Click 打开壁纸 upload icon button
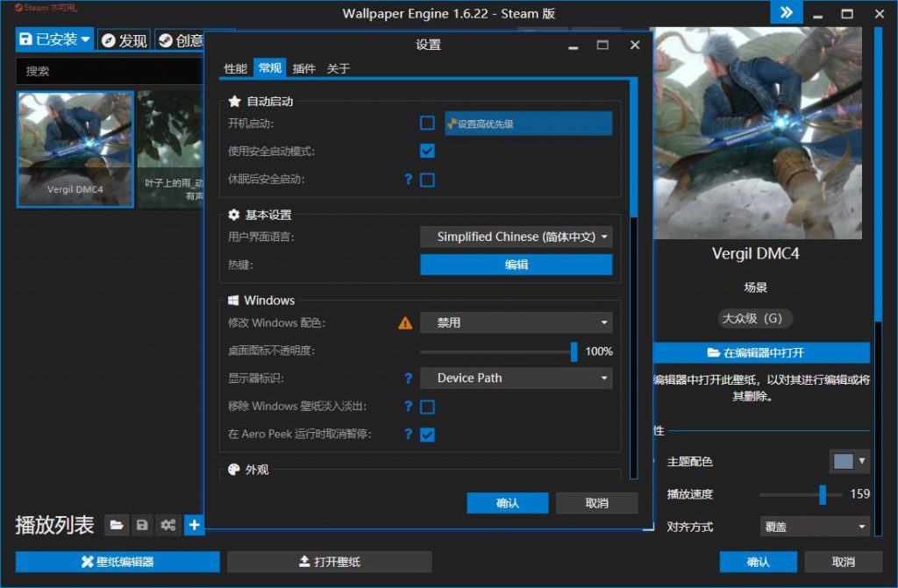The width and height of the screenshot is (898, 588). click(329, 562)
